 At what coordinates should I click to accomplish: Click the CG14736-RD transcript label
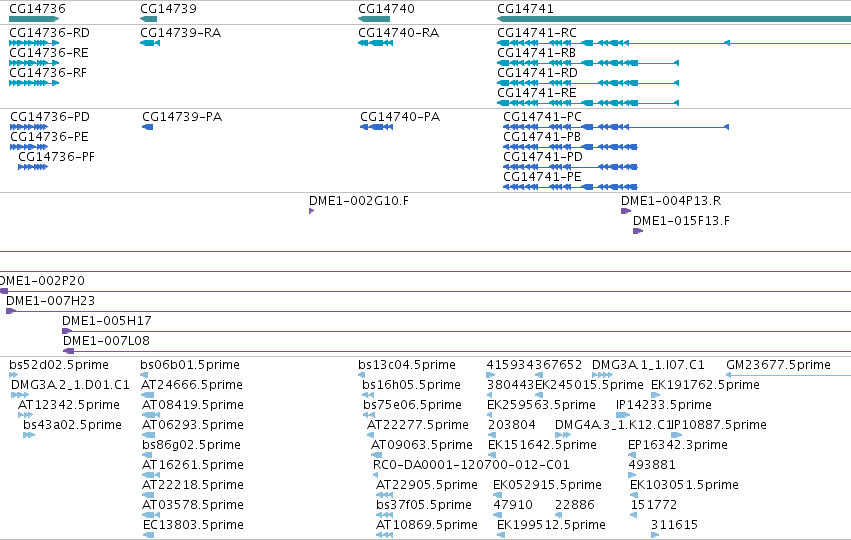(x=49, y=33)
